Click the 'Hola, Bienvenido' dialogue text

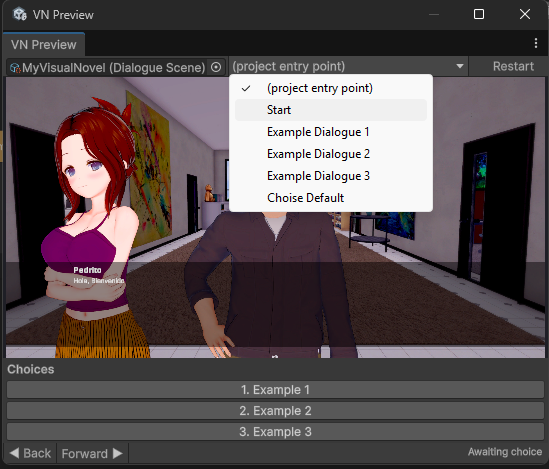(99, 281)
